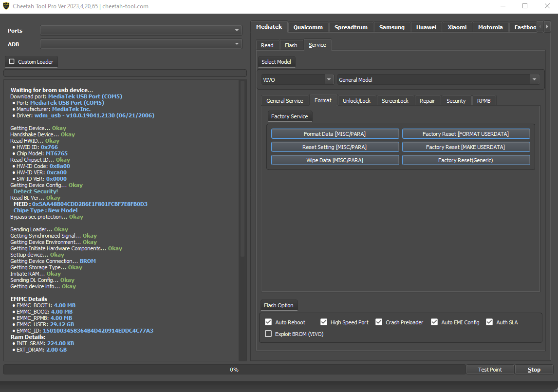
Task: Enable Exploit BROM (VIVO) checkbox
Action: (x=268, y=334)
